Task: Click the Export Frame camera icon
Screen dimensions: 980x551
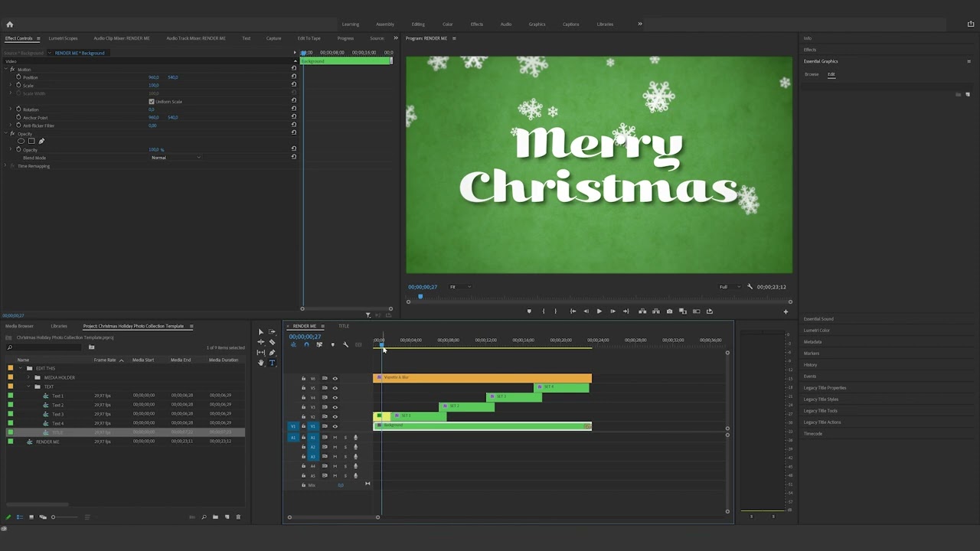Action: click(670, 311)
